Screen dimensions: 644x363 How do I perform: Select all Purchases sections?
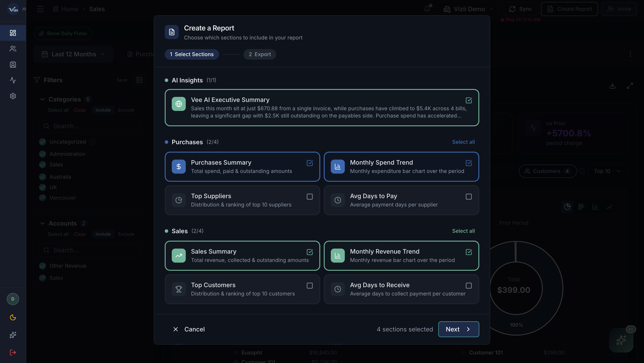coord(463,142)
